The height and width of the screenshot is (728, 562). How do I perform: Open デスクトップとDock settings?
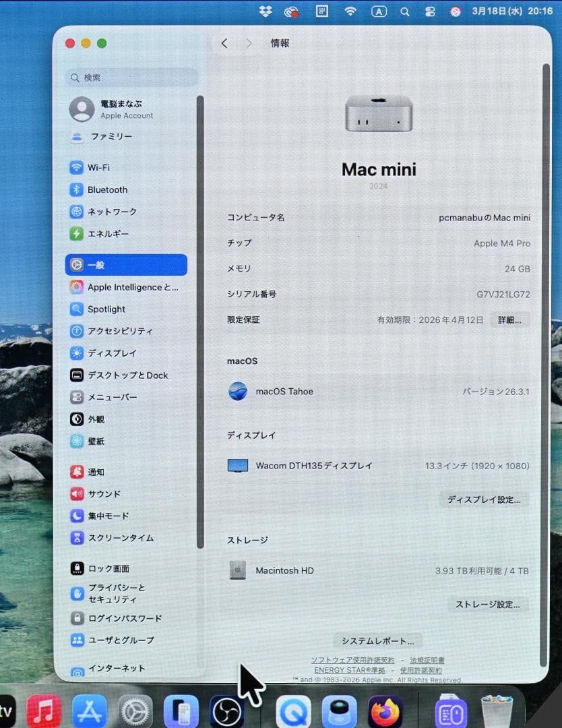click(127, 375)
